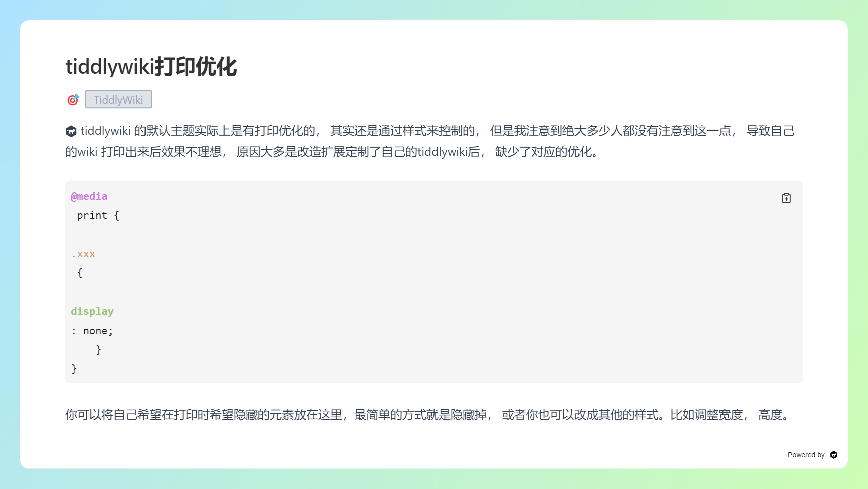Click the tiddlywiki打印优化 title heading
This screenshot has height=489, width=868.
[x=151, y=67]
